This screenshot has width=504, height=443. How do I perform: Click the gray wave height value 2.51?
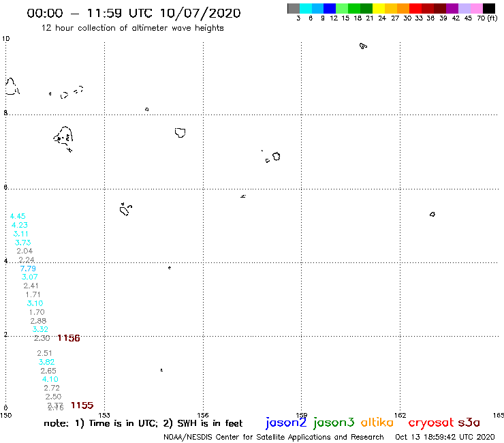44,353
